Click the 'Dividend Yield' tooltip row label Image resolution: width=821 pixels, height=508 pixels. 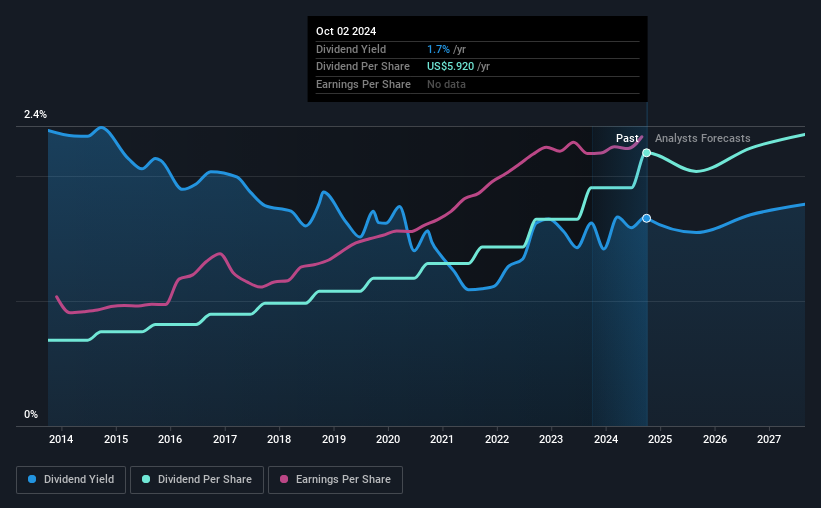(x=351, y=49)
